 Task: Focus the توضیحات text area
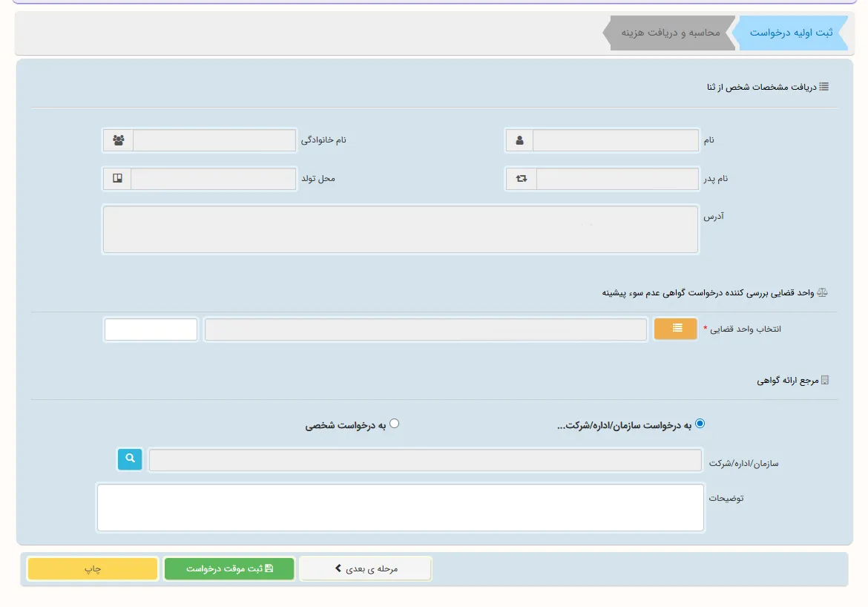pos(400,508)
